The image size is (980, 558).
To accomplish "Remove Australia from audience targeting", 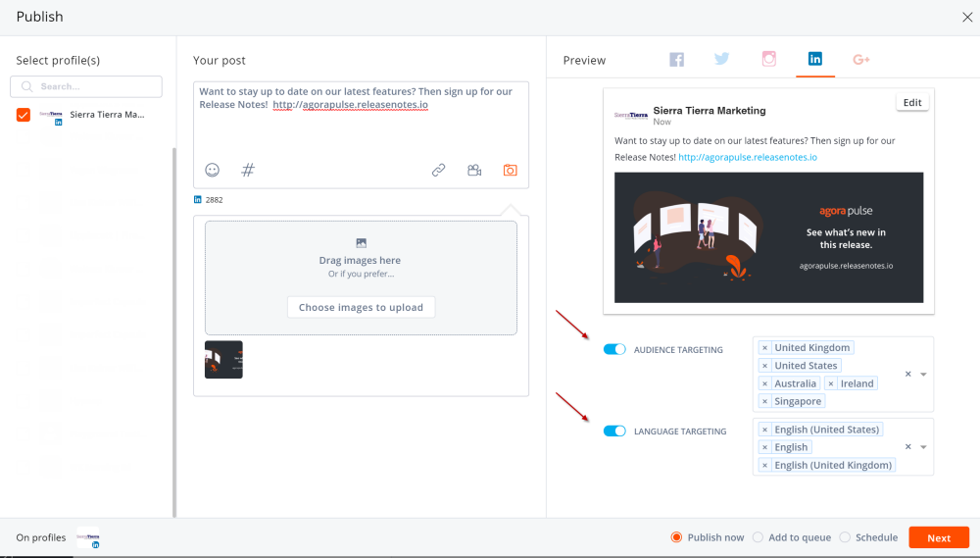I will [x=764, y=383].
